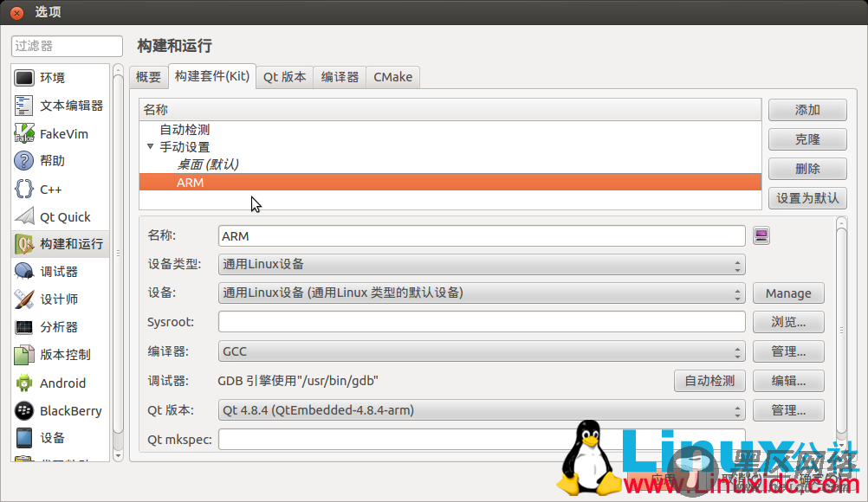Click the 删除 button

(x=807, y=169)
